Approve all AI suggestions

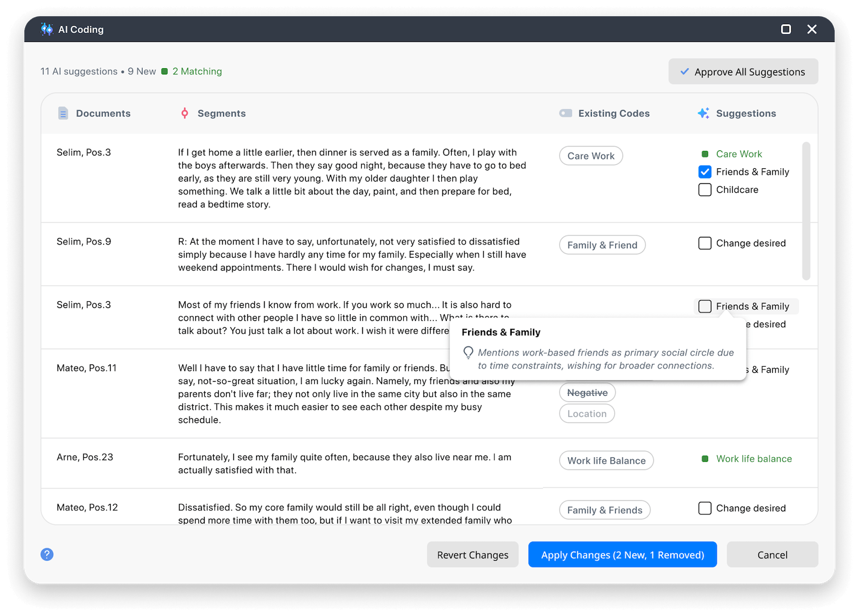pyautogui.click(x=743, y=72)
